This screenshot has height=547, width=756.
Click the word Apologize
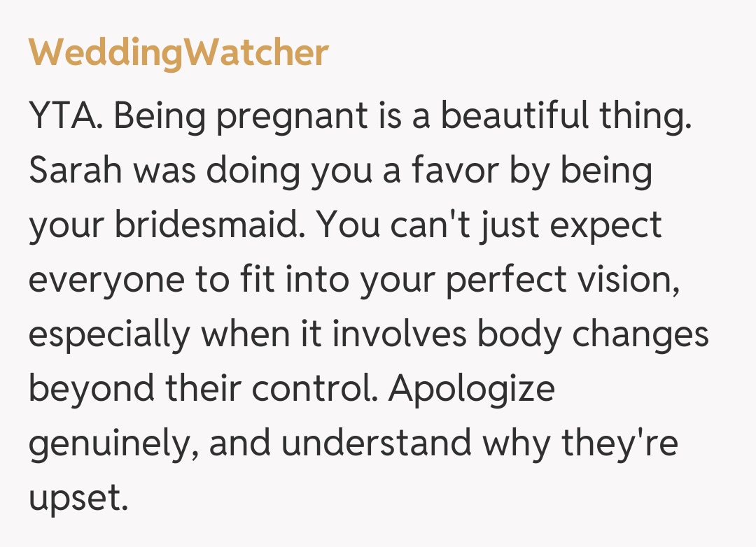[x=472, y=389]
